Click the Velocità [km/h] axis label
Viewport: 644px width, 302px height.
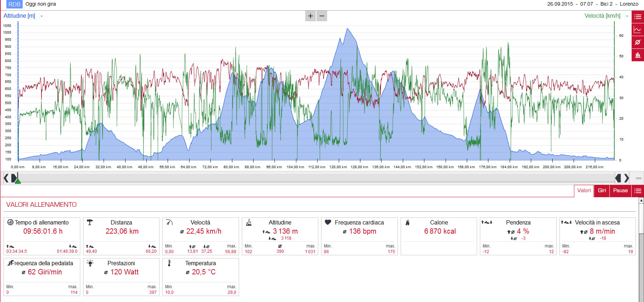click(x=602, y=16)
